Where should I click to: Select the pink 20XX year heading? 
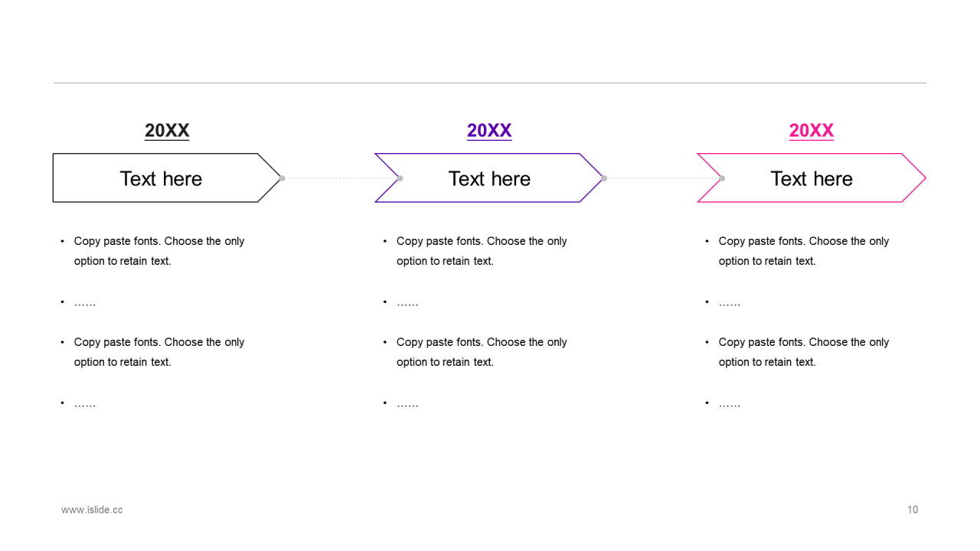(812, 131)
